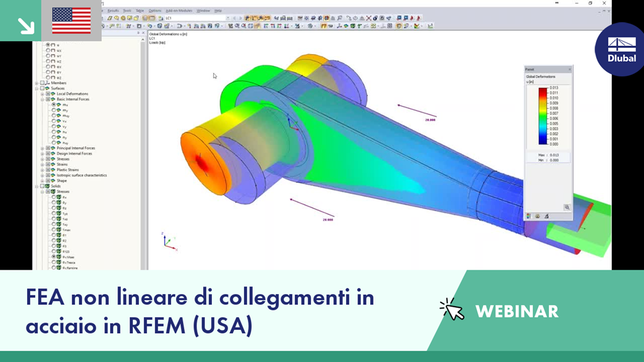Click the blue bottom of the color scale
The image size is (644, 362).
point(543,140)
